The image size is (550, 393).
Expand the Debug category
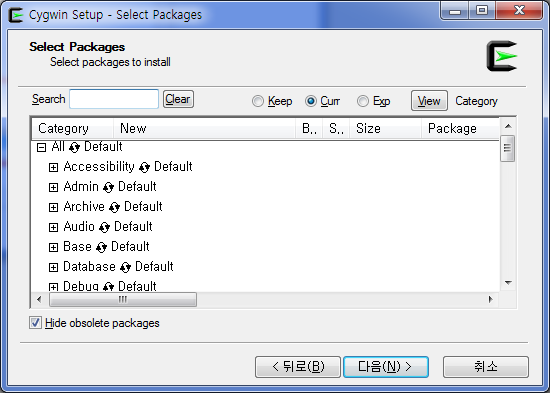pos(53,287)
